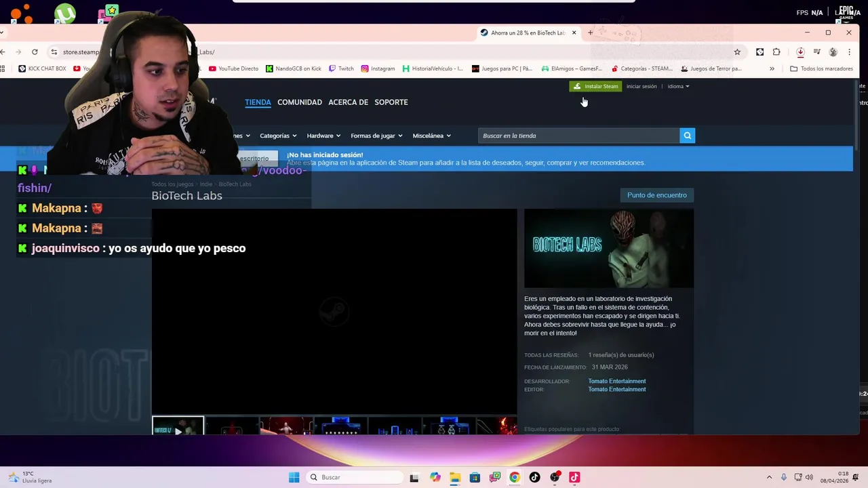Click the BioTech Labs header capsule image
Viewport: 868px width, 488px height.
coord(609,248)
